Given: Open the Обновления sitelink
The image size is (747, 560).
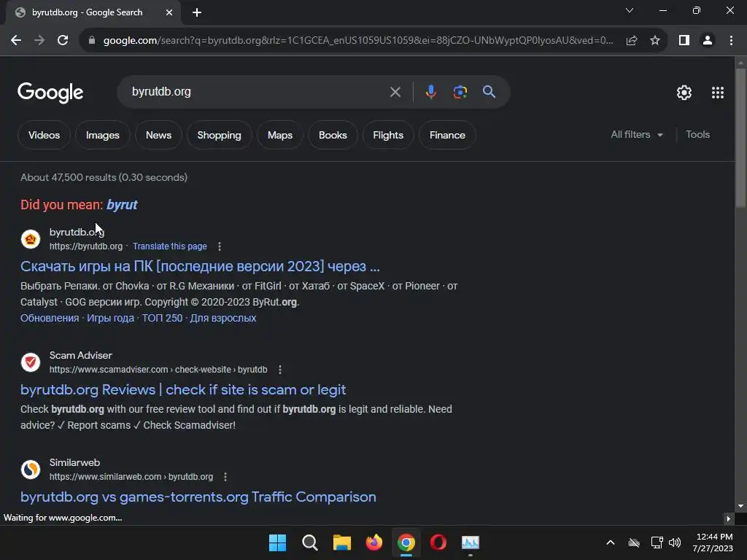Looking at the screenshot, I should click(x=50, y=318).
